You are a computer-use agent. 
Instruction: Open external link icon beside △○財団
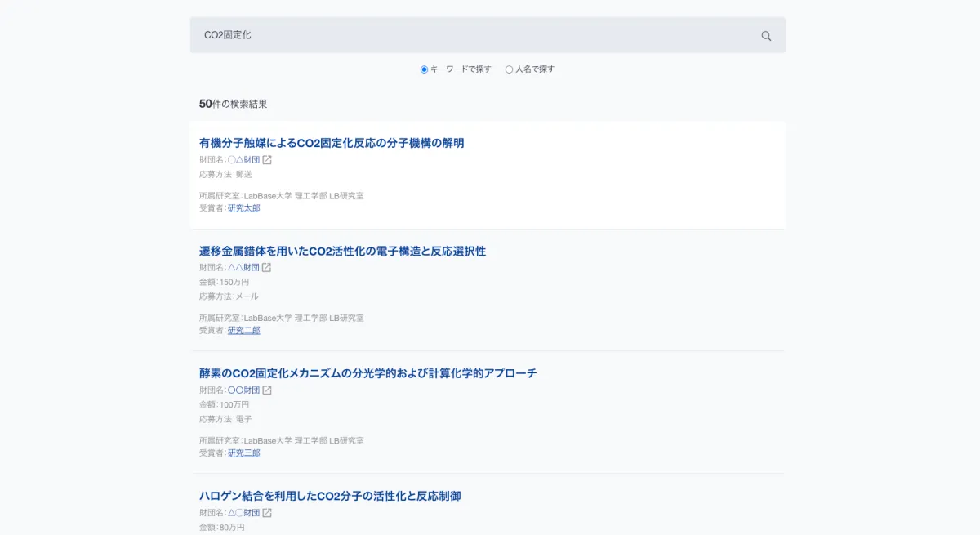tap(267, 513)
